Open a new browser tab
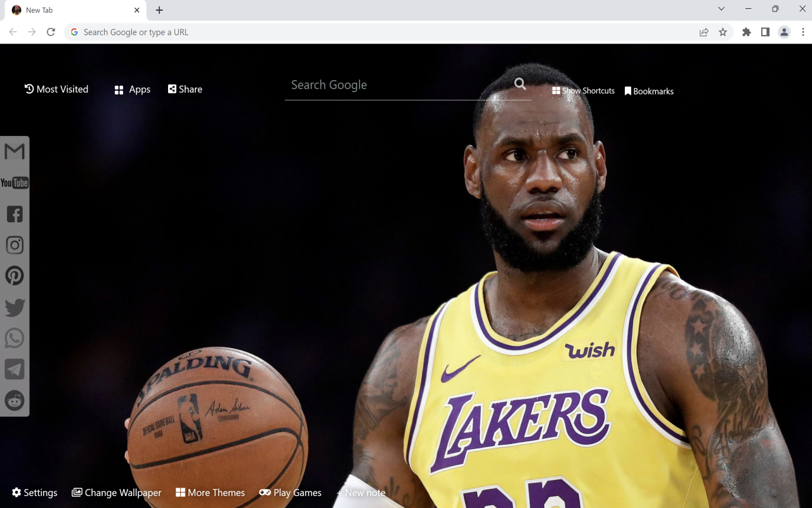The image size is (812, 508). click(x=159, y=10)
